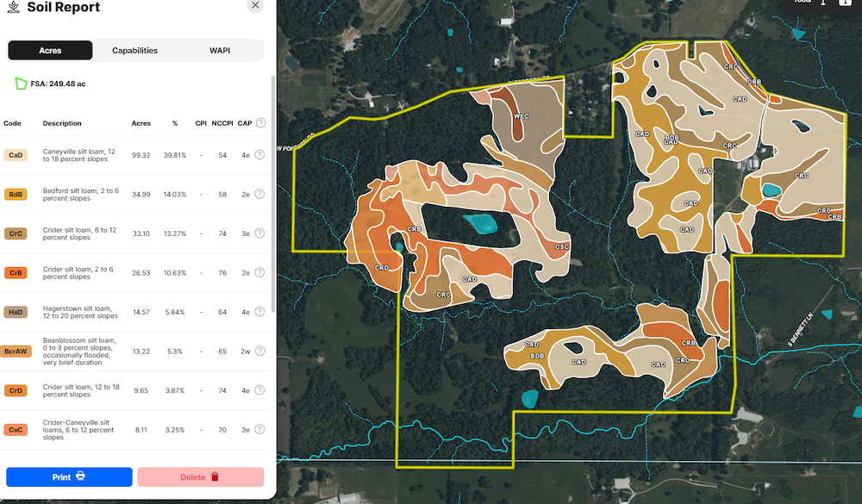
Task: Close the Soil Report panel
Action: coord(254,5)
